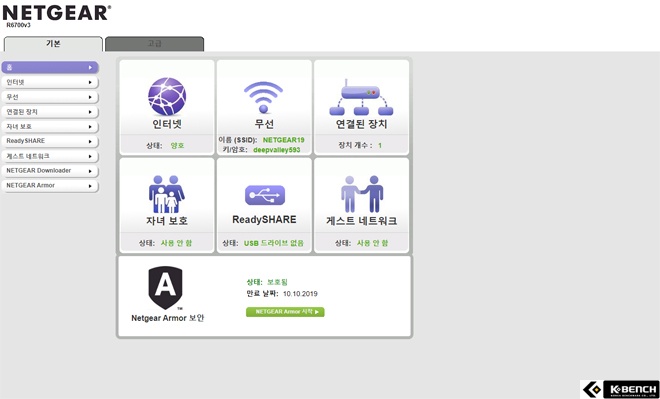Click the arrow on ReadySHARE sidebar item
Image resolution: width=660 pixels, height=399 pixels.
[90, 141]
